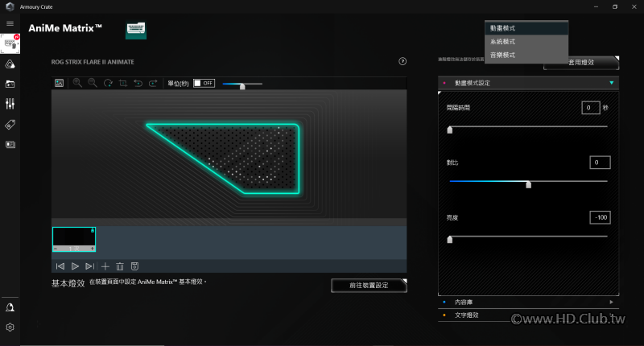Select 音樂模式 in dropdown list
This screenshot has width=644, height=346.
click(x=526, y=55)
